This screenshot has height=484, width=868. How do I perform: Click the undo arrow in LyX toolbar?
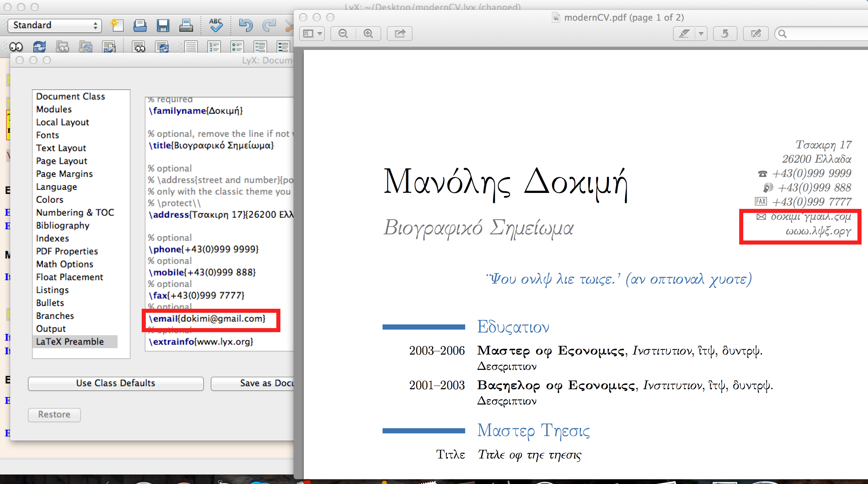pos(245,25)
